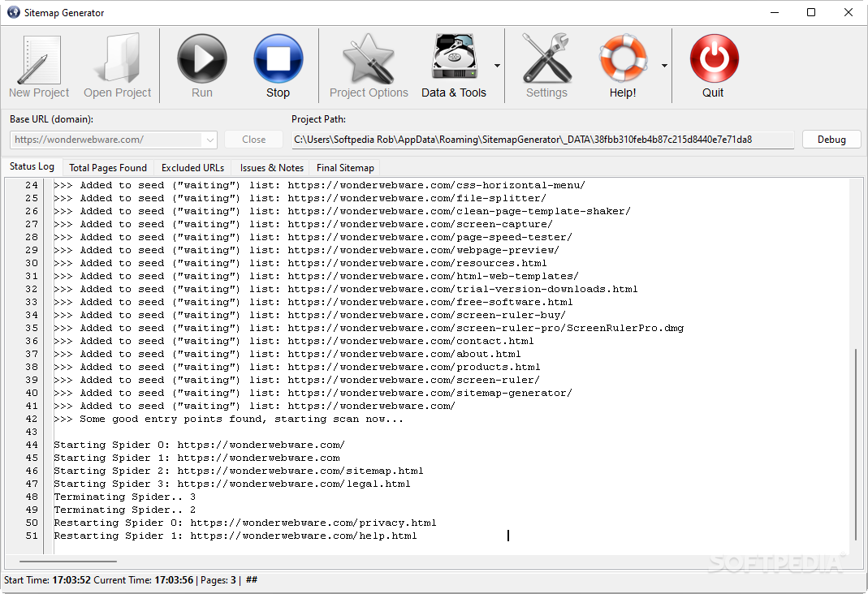The width and height of the screenshot is (868, 594).
Task: Click the New Project notepad icon
Action: point(39,59)
